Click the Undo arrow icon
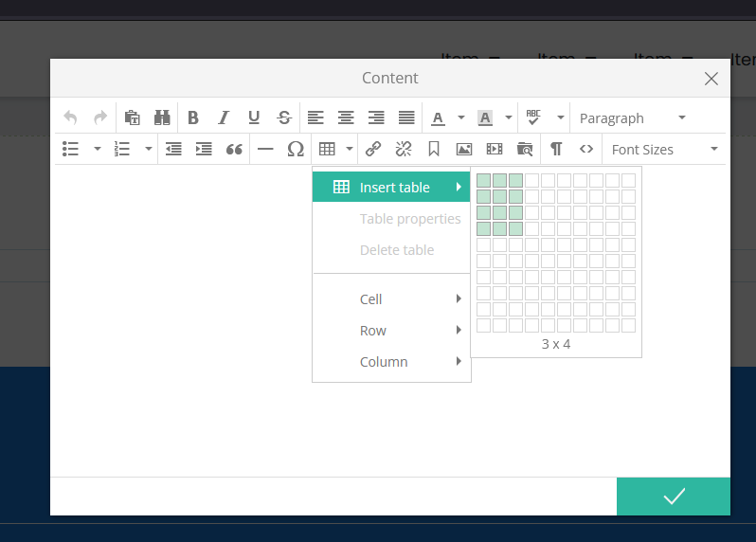756x542 pixels. pyautogui.click(x=70, y=117)
